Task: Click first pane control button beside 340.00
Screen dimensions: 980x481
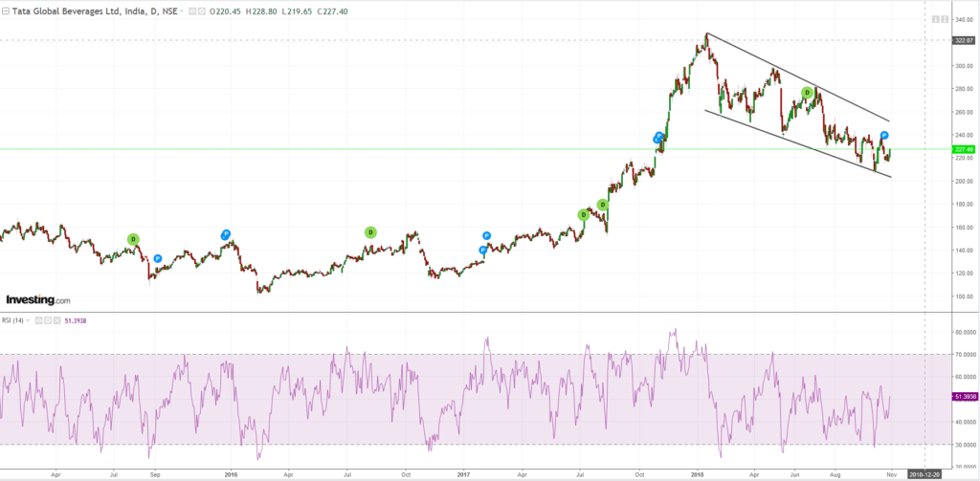Action: 935,19
